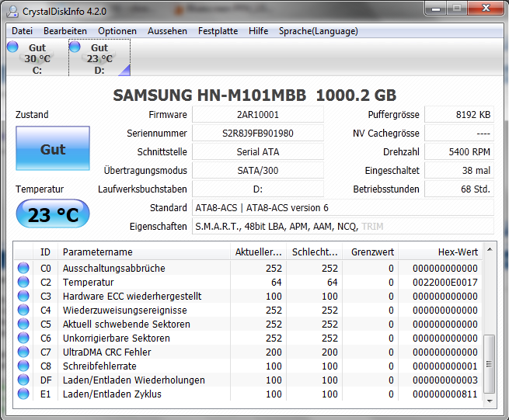This screenshot has width=509, height=420.
Task: Click the Laufwerksbuchstaben field D:
Action: point(258,189)
